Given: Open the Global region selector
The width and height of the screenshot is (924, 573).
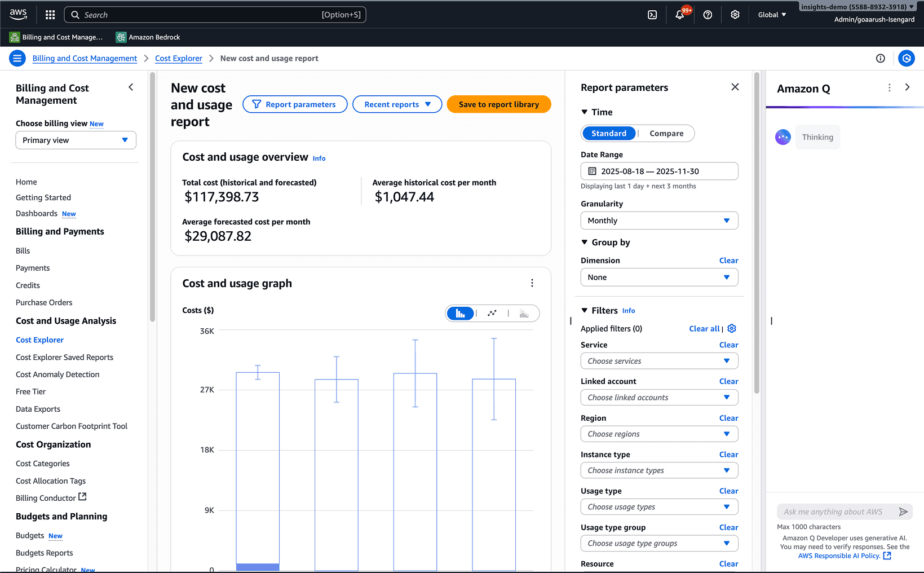Looking at the screenshot, I should [x=772, y=15].
